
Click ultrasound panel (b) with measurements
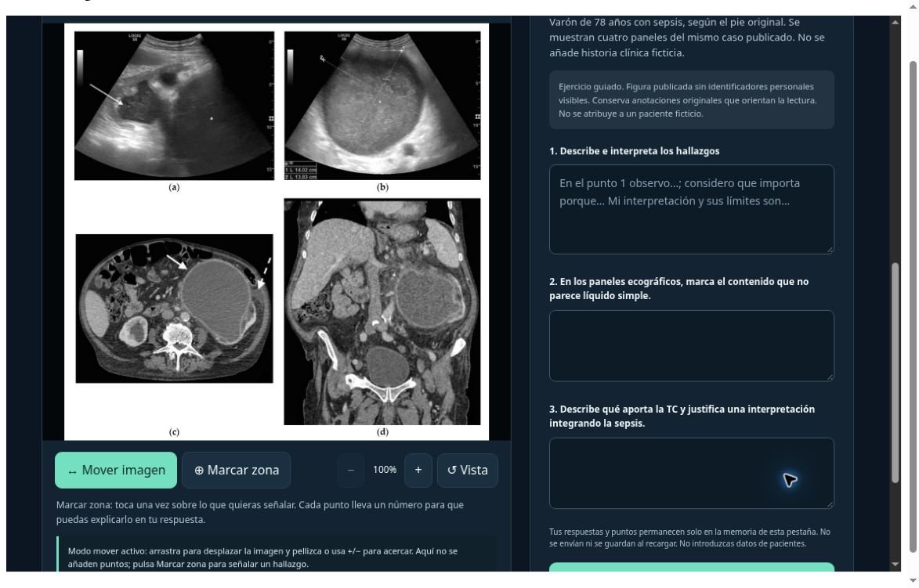(382, 106)
